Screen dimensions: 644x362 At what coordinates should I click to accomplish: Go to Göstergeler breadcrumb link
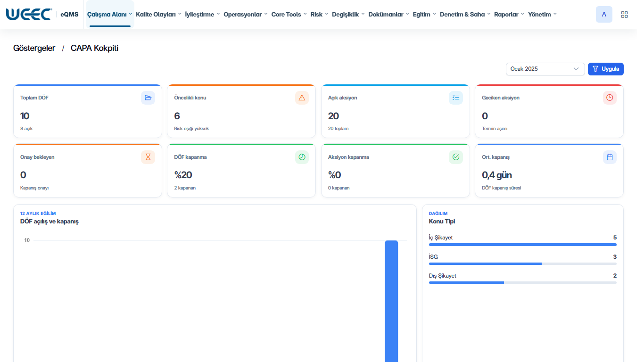[34, 48]
